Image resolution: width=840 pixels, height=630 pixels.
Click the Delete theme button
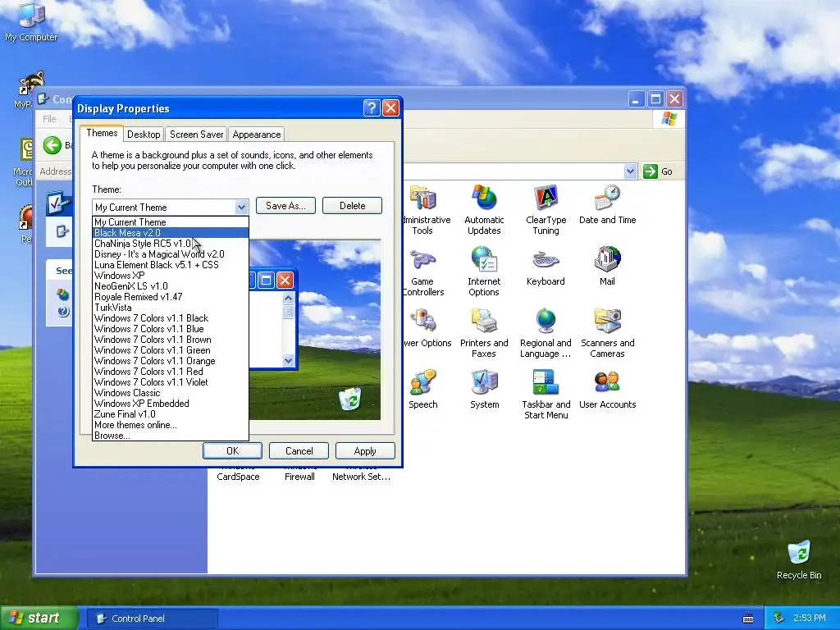pos(352,206)
